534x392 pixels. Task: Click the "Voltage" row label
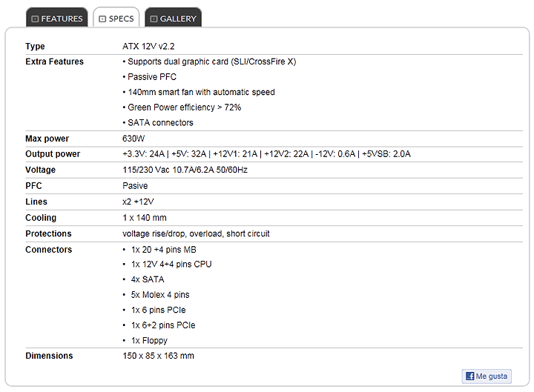(x=40, y=170)
